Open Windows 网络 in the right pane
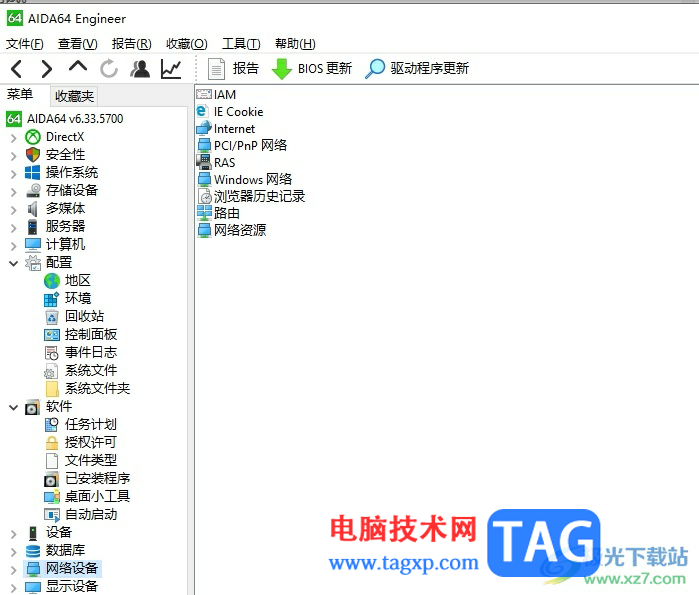 (253, 180)
